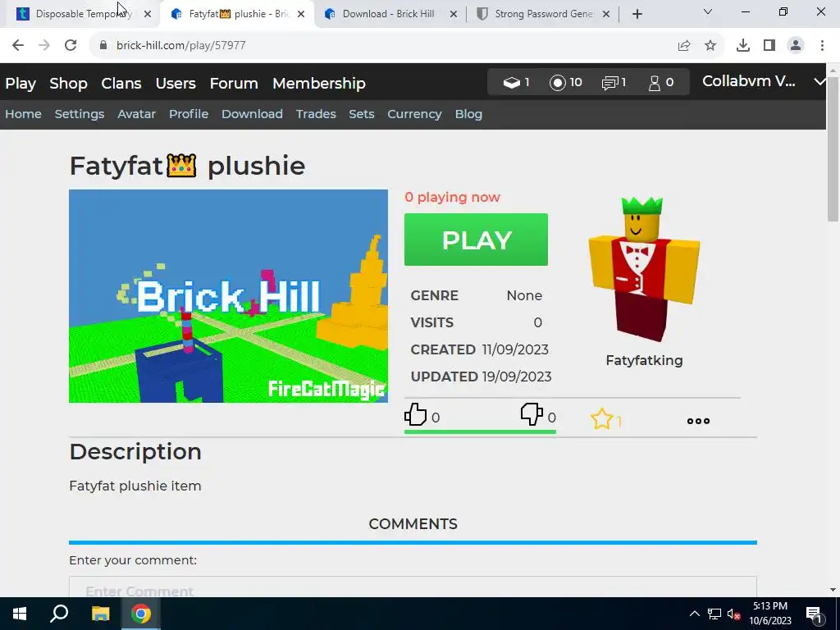The image size is (840, 630).
Task: Open Clans in the main navbar
Action: pos(121,84)
